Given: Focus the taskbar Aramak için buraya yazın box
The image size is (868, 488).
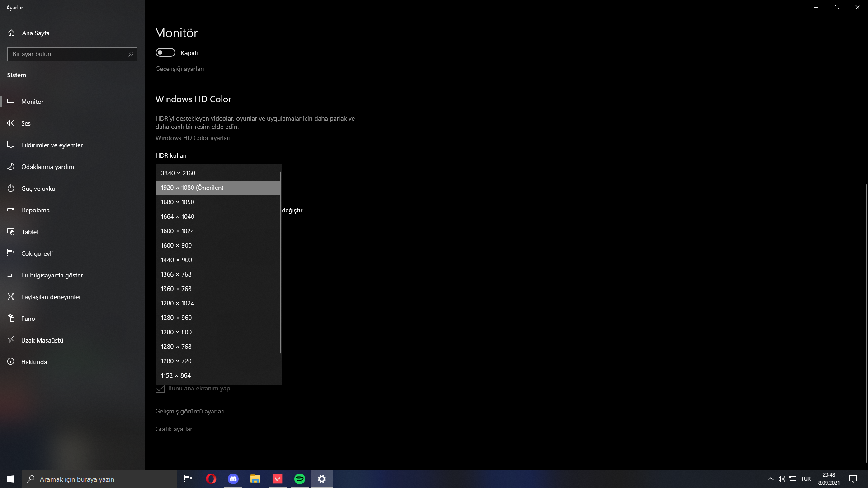Looking at the screenshot, I should coord(99,479).
